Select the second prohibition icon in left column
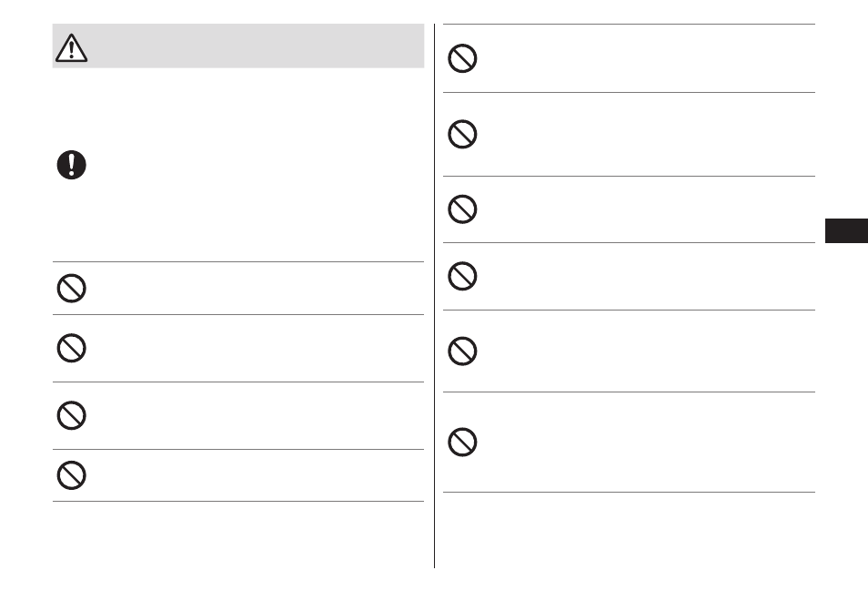868x611 pixels. [x=71, y=348]
